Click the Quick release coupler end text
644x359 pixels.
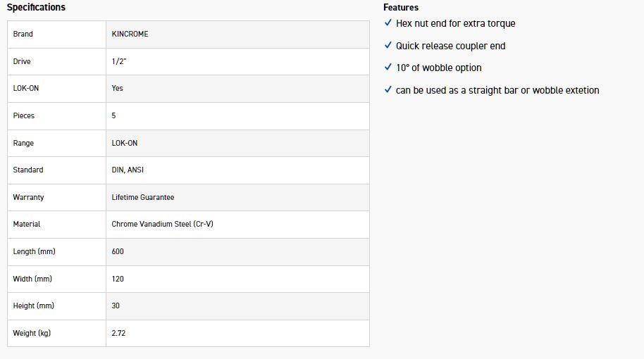(x=450, y=46)
